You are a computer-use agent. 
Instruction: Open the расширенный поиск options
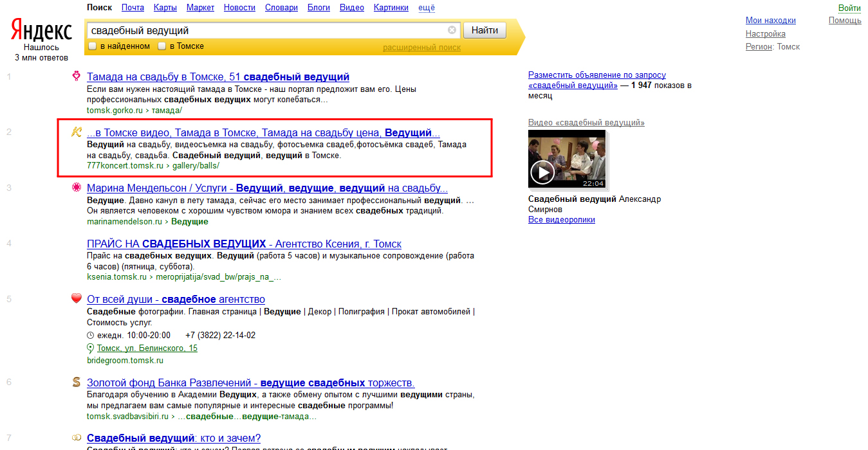pyautogui.click(x=421, y=48)
